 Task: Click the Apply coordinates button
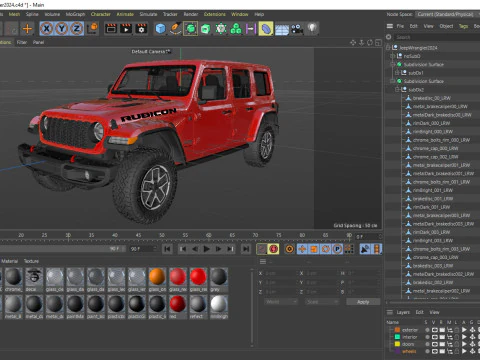(363, 302)
